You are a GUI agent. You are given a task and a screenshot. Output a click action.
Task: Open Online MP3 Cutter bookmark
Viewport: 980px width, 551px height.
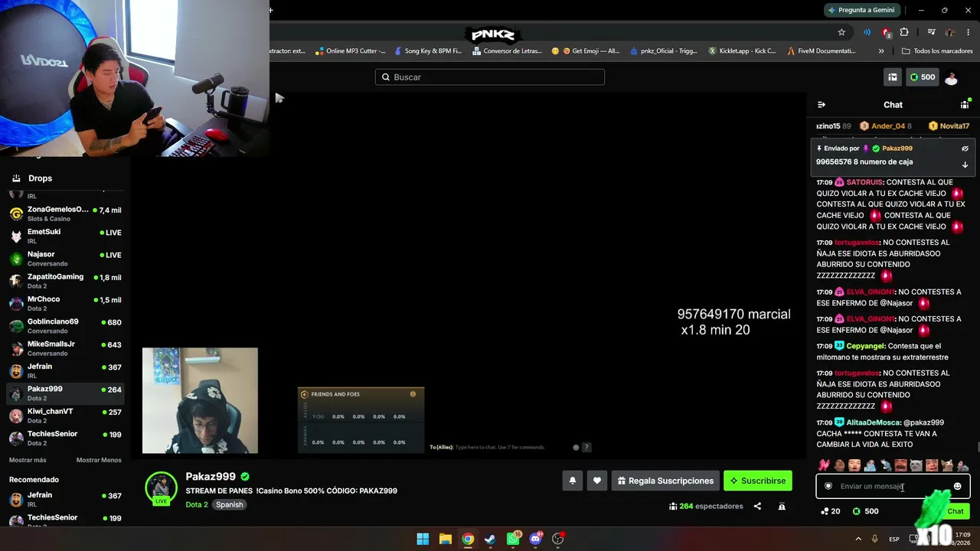350,51
